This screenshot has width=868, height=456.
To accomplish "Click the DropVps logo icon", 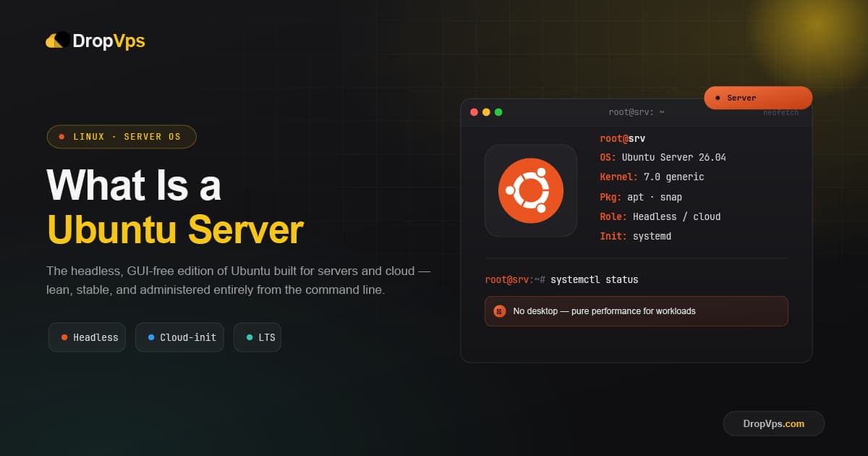I will pyautogui.click(x=58, y=41).
